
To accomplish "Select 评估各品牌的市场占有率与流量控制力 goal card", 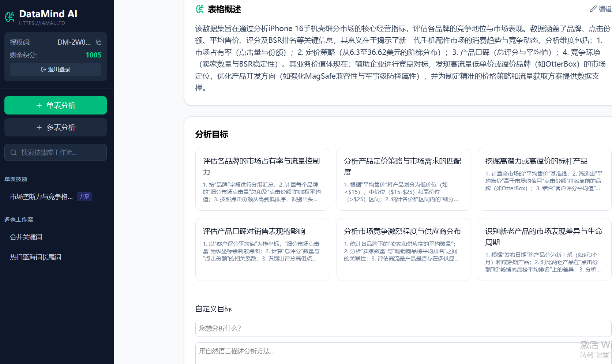I will pyautogui.click(x=262, y=179).
